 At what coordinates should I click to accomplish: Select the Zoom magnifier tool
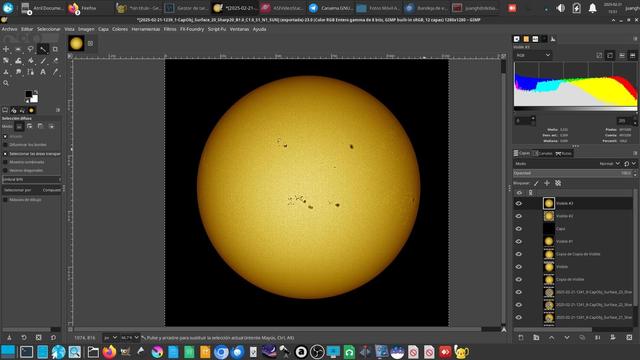coord(6,83)
